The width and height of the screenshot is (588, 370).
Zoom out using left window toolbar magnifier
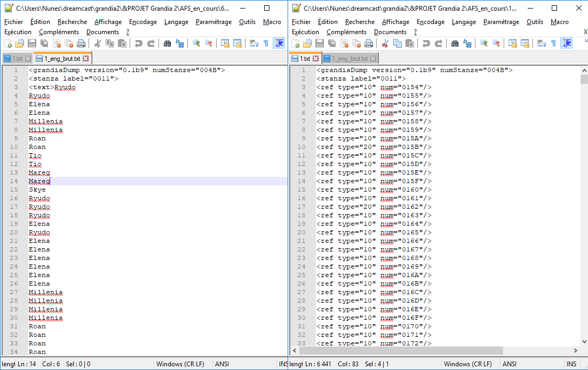[209, 44]
